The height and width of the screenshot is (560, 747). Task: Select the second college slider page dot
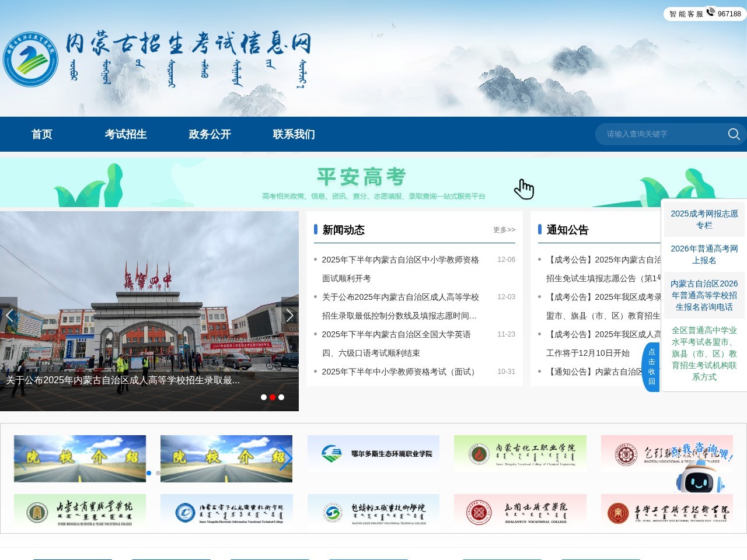click(158, 473)
